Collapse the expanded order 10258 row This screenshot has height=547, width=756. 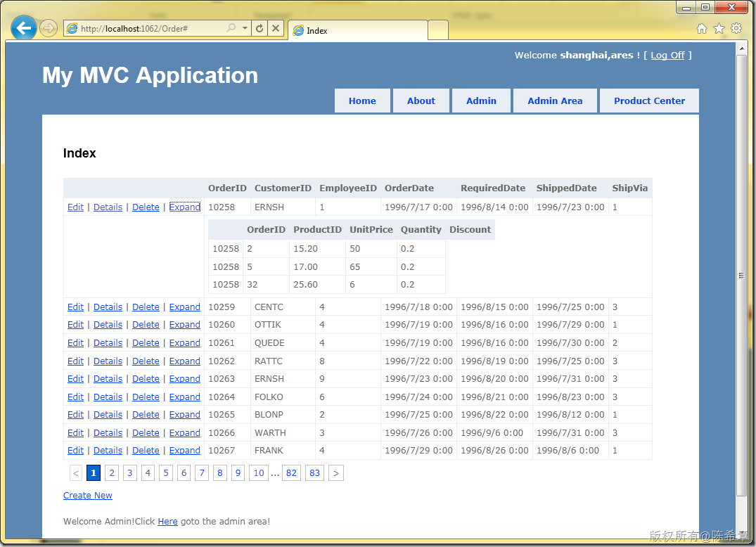coord(185,207)
